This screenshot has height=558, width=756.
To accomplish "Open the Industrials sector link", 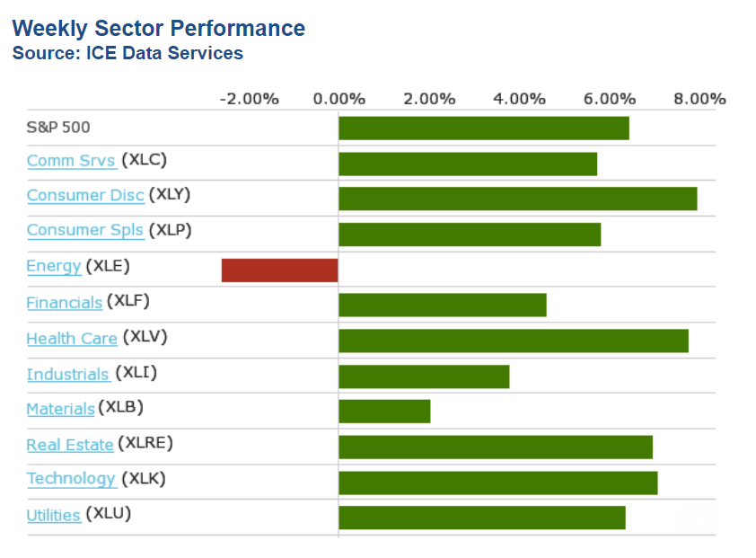I will 68,374.
